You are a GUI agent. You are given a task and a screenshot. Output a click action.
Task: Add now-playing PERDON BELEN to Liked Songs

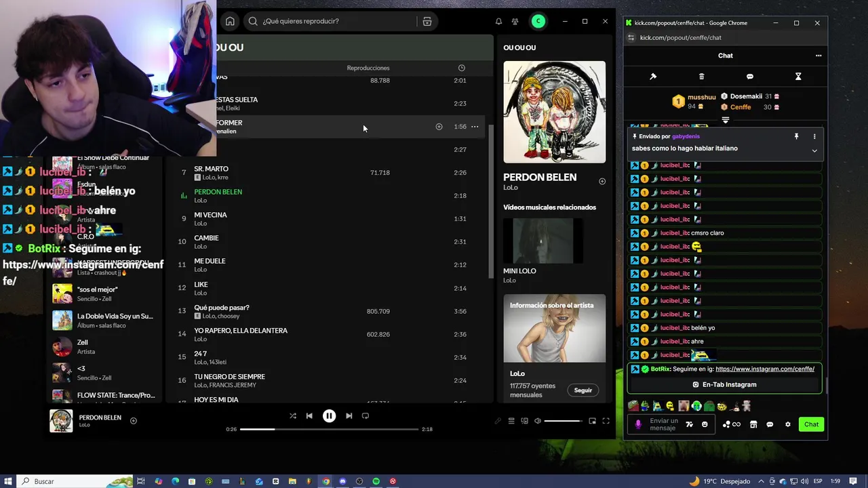pos(134,421)
